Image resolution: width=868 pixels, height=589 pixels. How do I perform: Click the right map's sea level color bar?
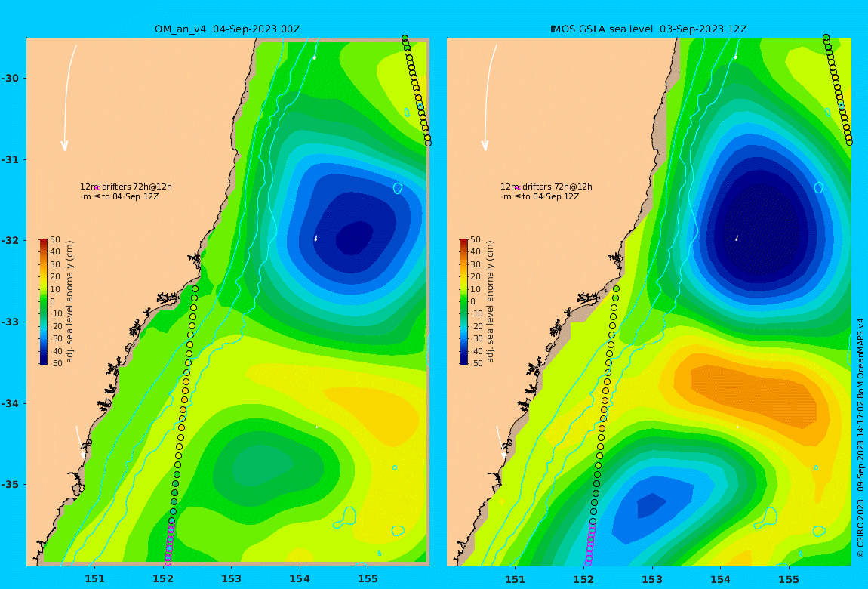pyautogui.click(x=464, y=302)
